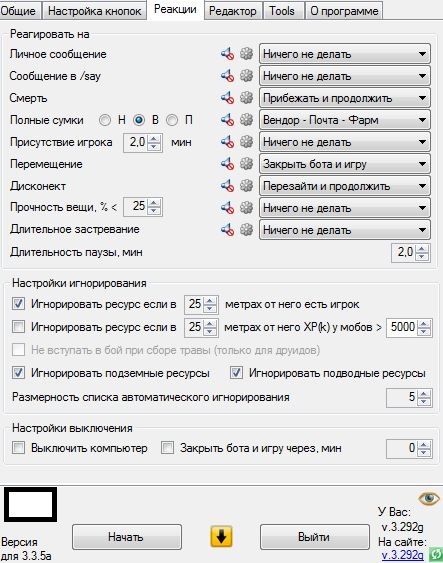Image resolution: width=443 pixels, height=563 pixels.
Task: Click the yellow down-arrow button
Action: pos(221,537)
